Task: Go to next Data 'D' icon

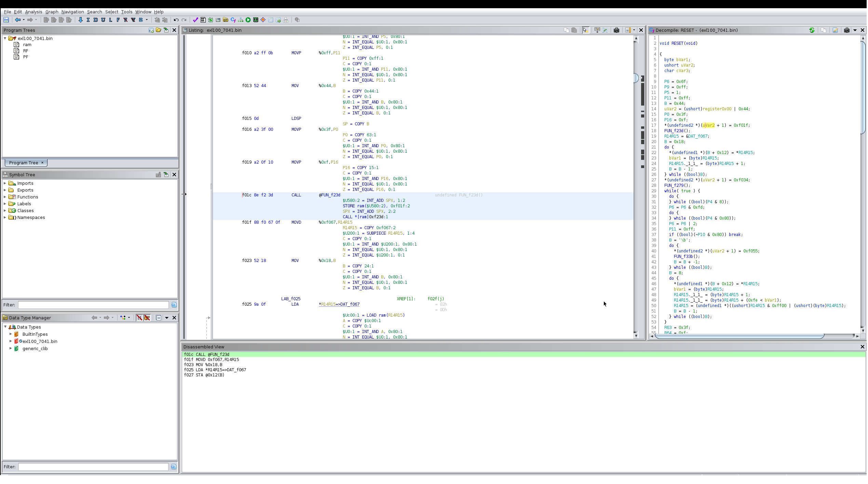Action: tap(96, 20)
